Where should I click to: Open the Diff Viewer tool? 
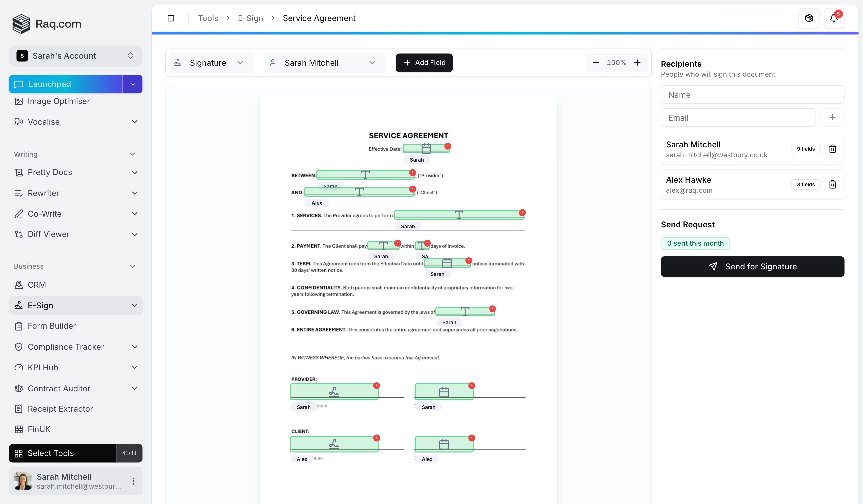(48, 234)
